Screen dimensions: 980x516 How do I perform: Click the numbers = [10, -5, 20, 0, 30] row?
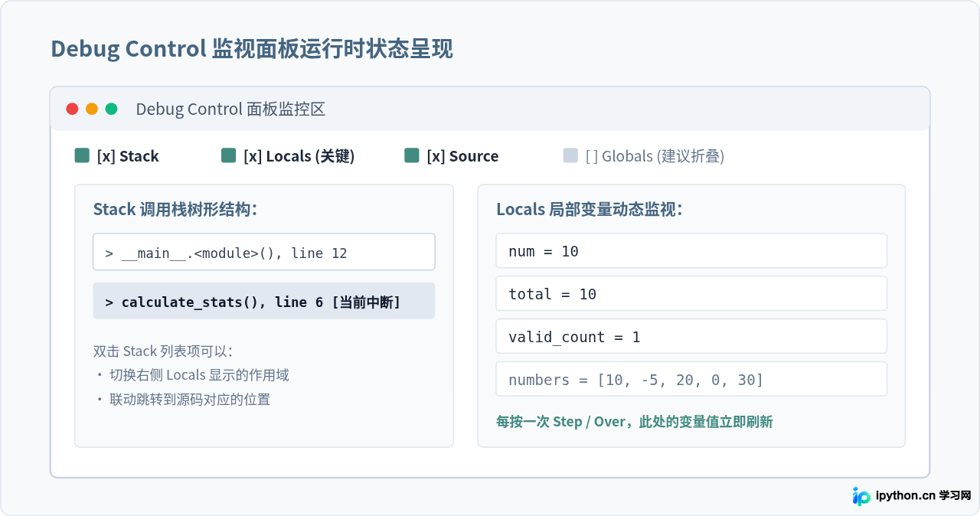691,379
